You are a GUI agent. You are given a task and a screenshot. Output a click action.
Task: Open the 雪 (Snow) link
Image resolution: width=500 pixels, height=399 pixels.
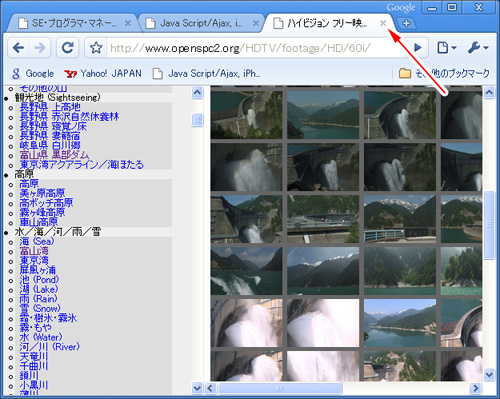40,308
